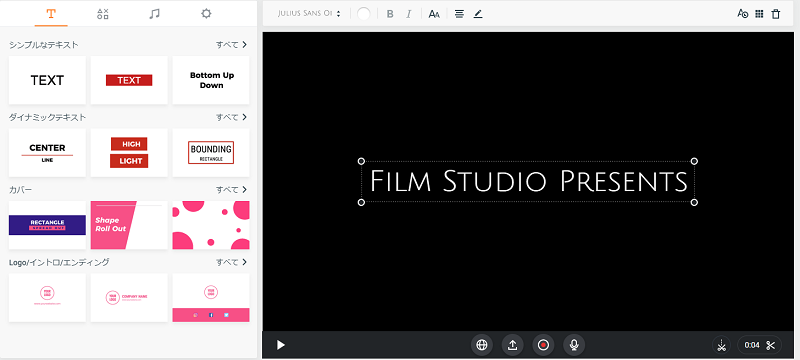Click the microphone voiceover icon
Screen dimensions: 800x360
[574, 345]
